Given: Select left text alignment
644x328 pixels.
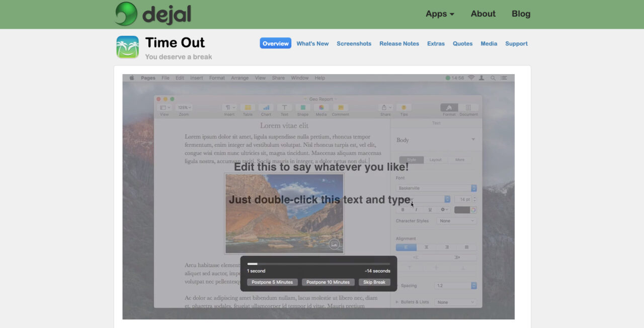Looking at the screenshot, I should 406,247.
